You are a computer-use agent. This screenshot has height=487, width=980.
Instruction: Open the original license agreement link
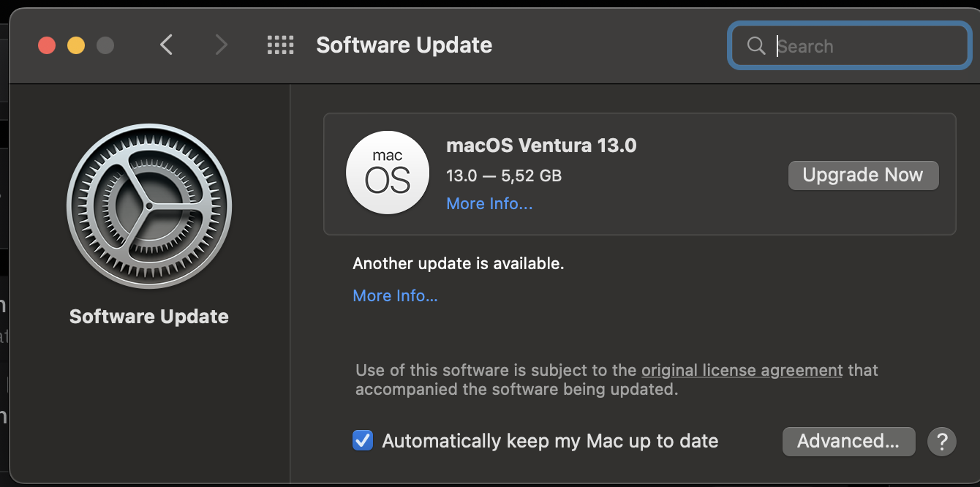(x=742, y=371)
